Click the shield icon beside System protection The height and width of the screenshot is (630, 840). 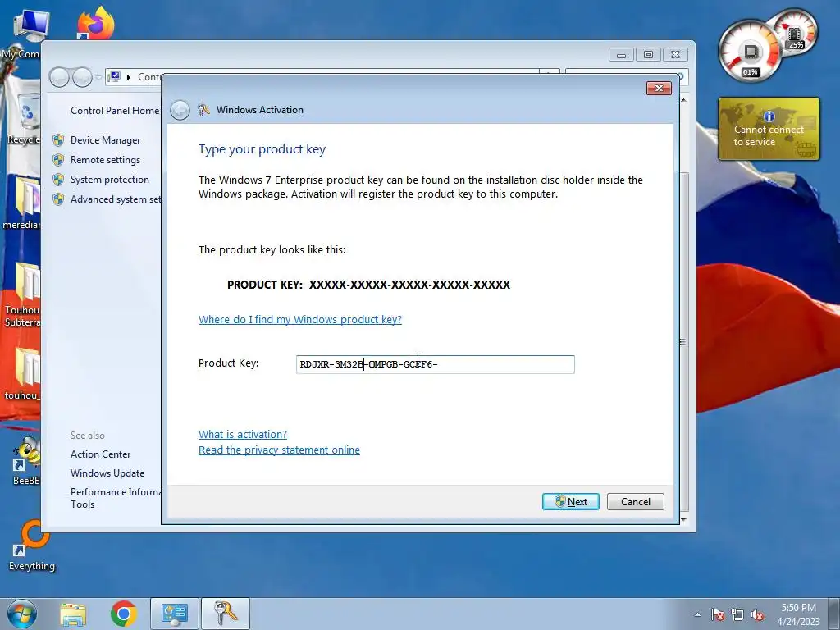tap(58, 180)
